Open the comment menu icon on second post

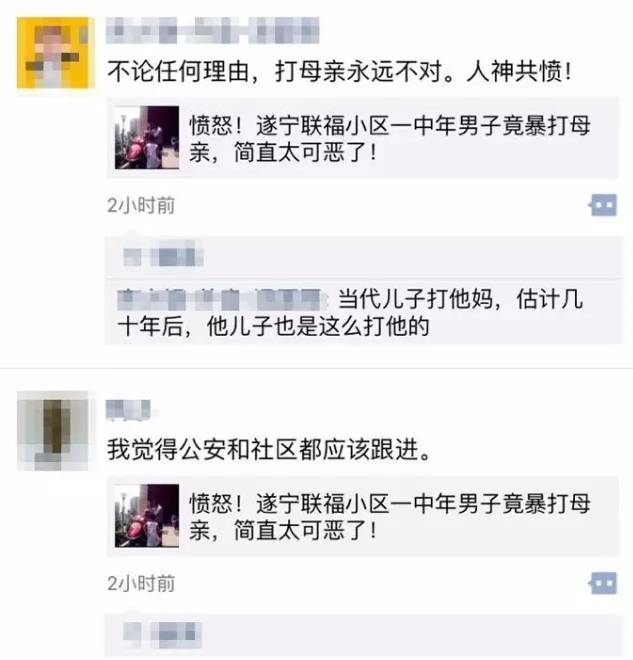click(x=604, y=583)
